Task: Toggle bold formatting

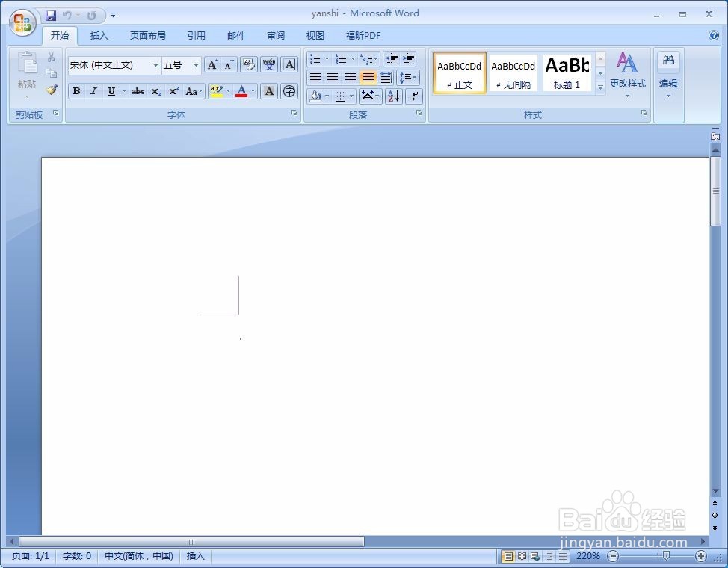Action: (76, 91)
